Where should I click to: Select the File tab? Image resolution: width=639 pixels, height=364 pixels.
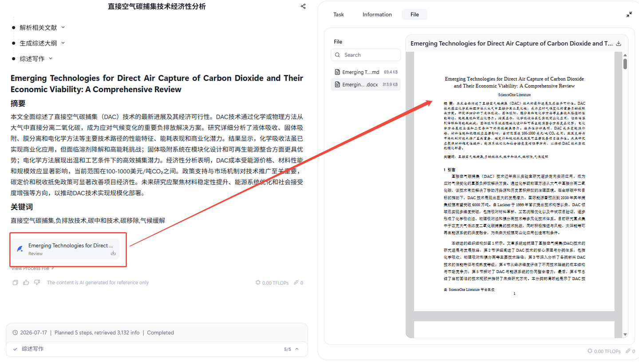(414, 15)
